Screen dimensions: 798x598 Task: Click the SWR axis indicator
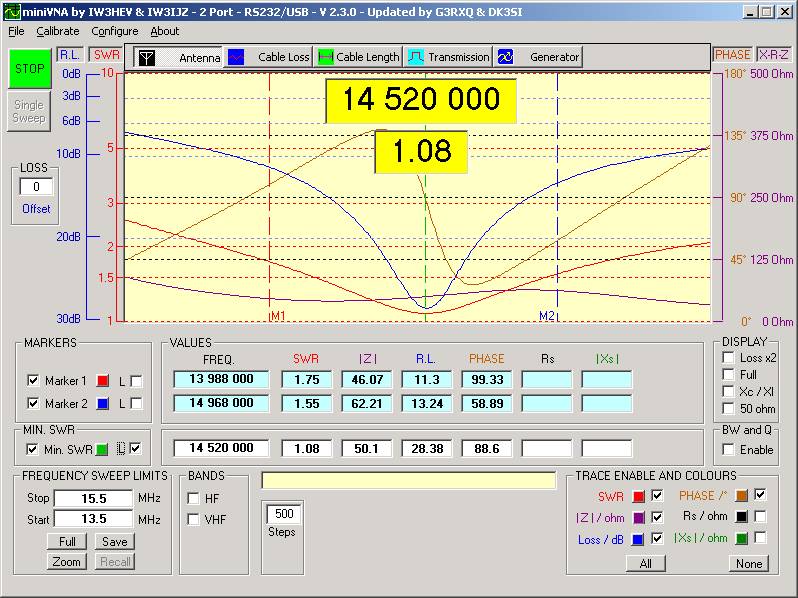point(107,55)
